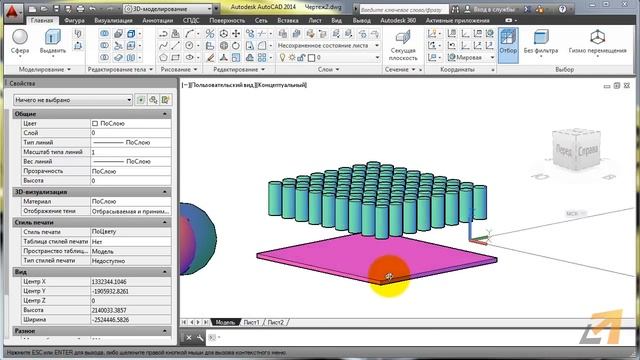Select the Polyline draw tool

coord(164,33)
